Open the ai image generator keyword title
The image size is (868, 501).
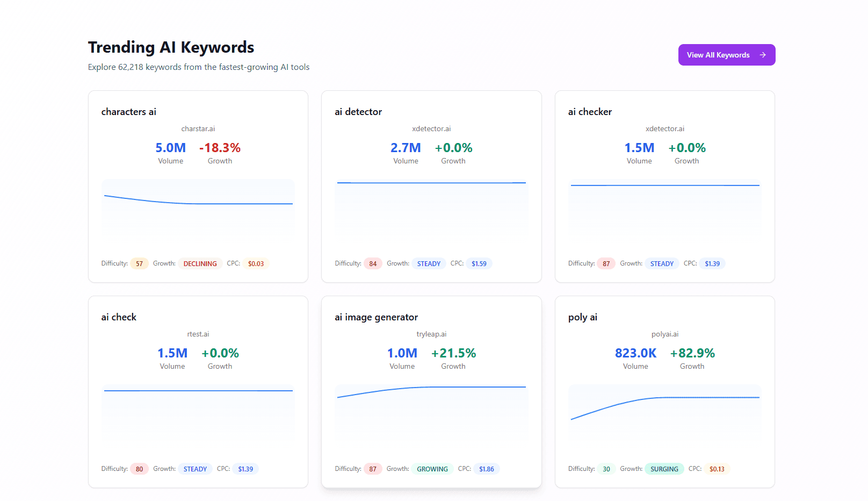[376, 317]
